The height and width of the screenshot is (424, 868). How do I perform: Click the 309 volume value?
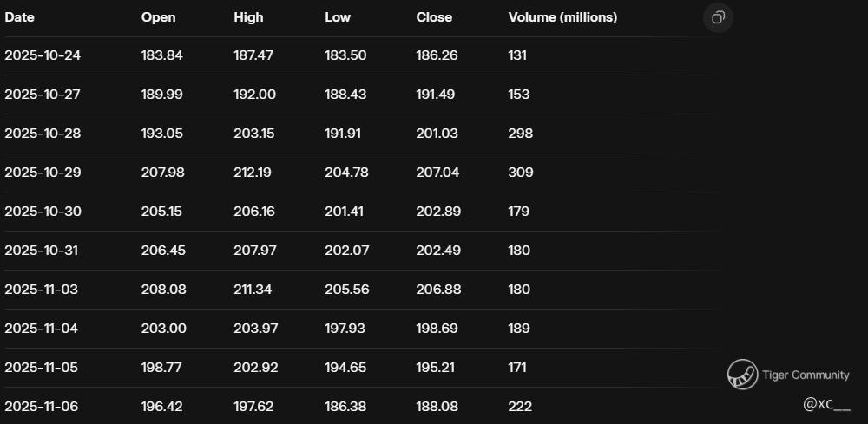[x=521, y=173]
